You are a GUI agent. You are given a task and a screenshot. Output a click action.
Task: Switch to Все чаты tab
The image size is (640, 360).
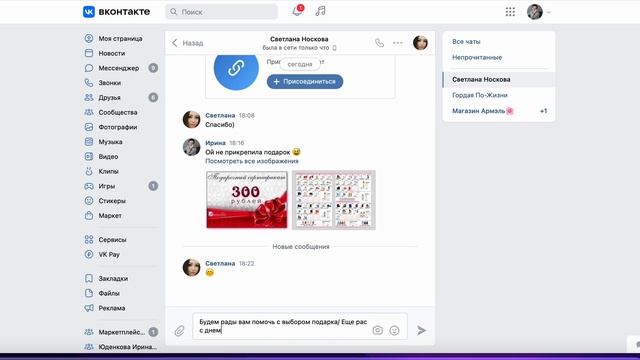[x=466, y=42]
